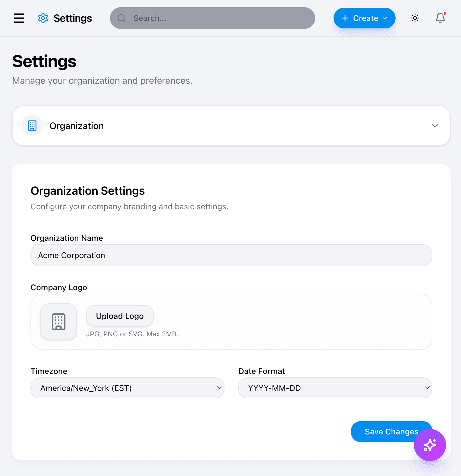Click the plus icon inside the Create button
The width and height of the screenshot is (461, 476).
[x=345, y=18]
